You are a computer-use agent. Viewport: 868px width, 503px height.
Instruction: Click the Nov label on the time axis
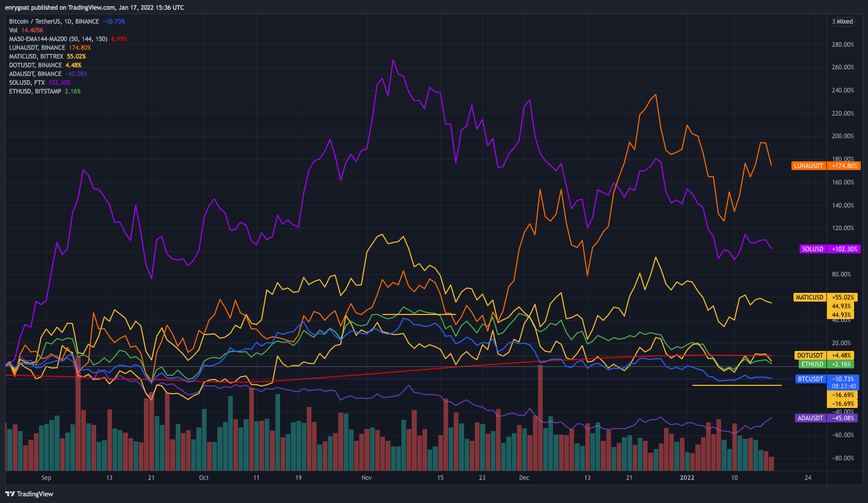coord(367,478)
